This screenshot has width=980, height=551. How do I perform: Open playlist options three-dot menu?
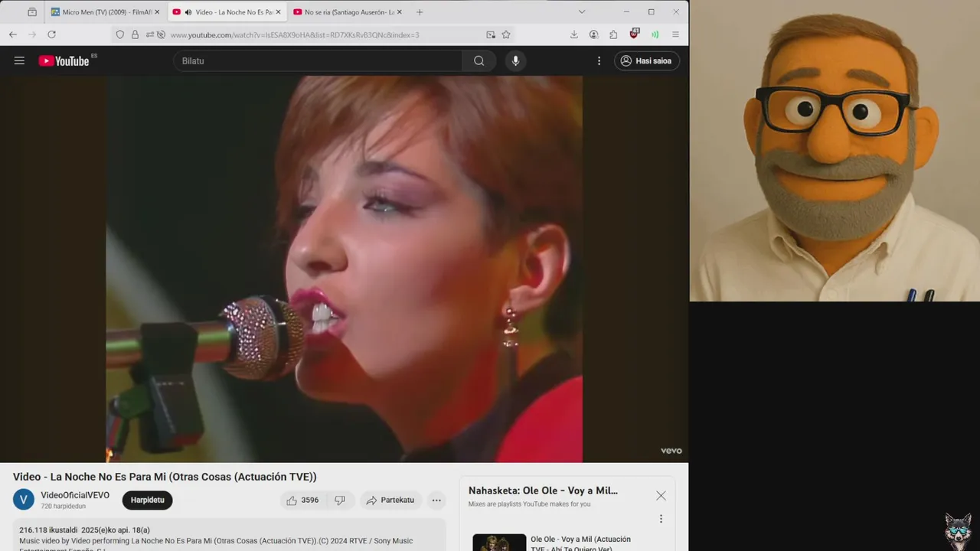(x=661, y=518)
